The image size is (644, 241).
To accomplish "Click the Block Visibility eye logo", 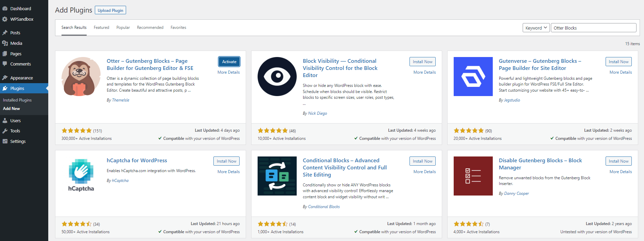I will tap(277, 76).
